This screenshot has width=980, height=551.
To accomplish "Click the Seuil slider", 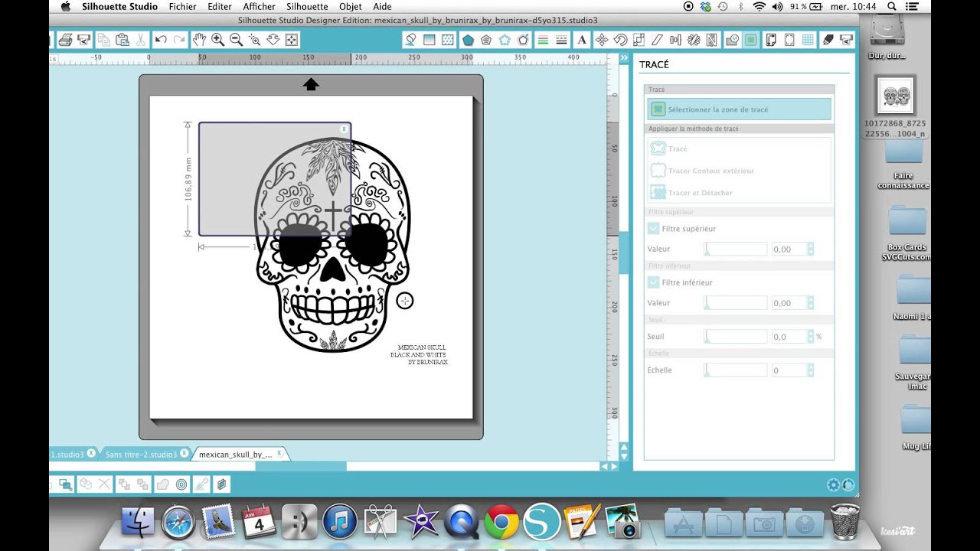I will tap(736, 337).
